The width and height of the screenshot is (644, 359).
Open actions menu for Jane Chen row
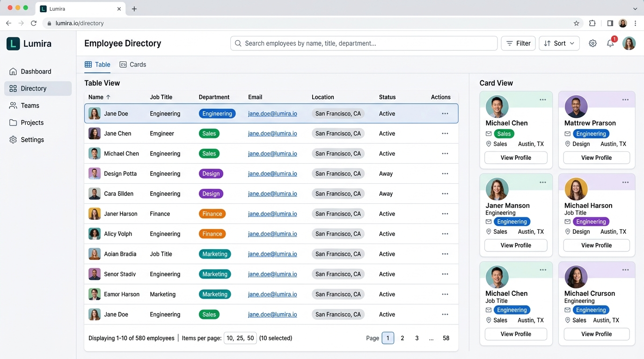pos(445,134)
